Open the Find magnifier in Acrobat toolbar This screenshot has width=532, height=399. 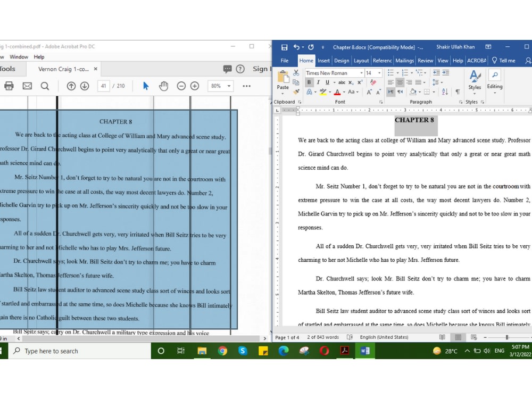point(45,86)
